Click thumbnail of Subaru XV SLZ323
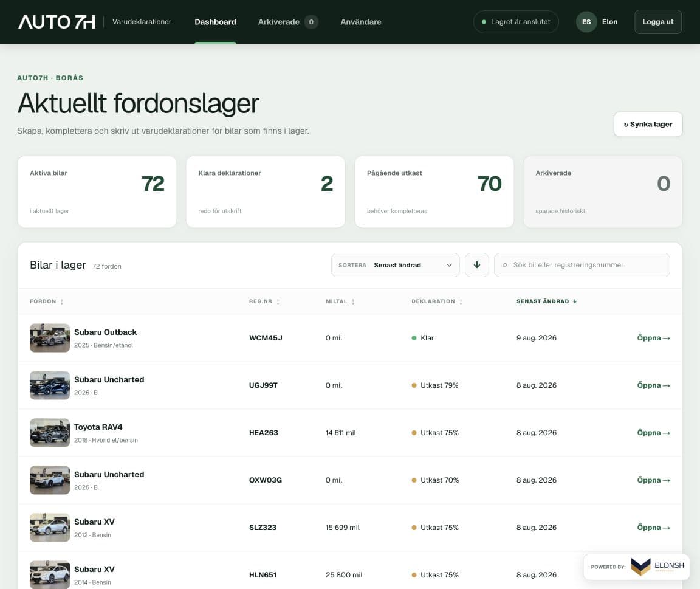Screen dimensions: 700x589 50,528
